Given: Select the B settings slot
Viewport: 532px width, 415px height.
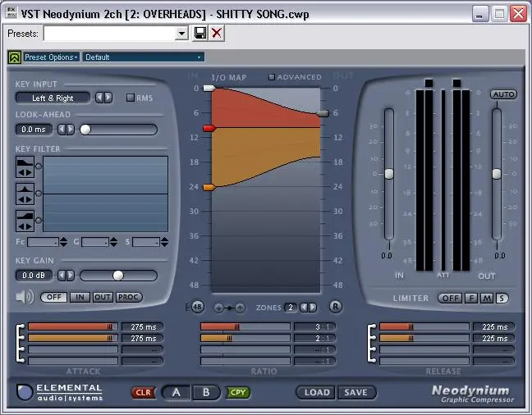Looking at the screenshot, I should (206, 392).
